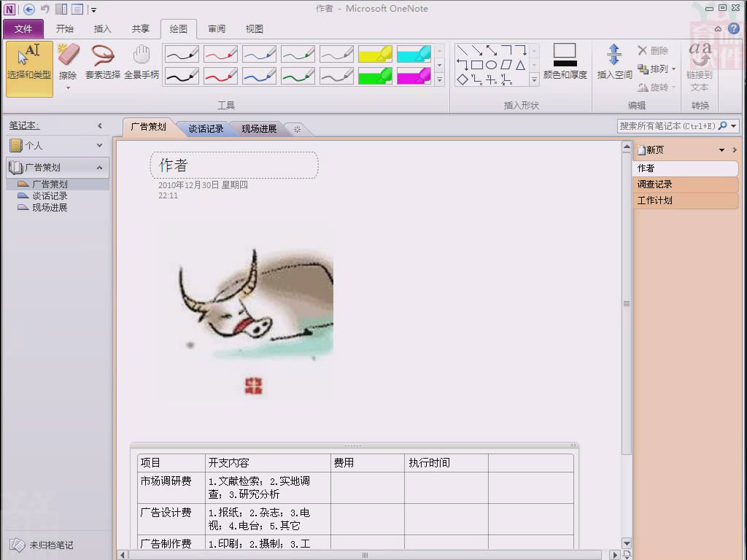Click the search all notebooks field
Viewport: 747px width, 560px height.
pyautogui.click(x=667, y=125)
